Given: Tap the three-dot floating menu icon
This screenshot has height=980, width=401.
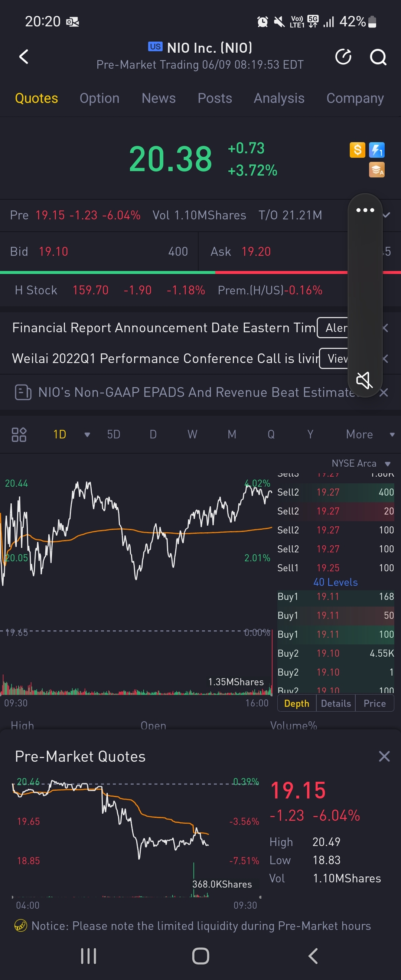Looking at the screenshot, I should pos(365,210).
